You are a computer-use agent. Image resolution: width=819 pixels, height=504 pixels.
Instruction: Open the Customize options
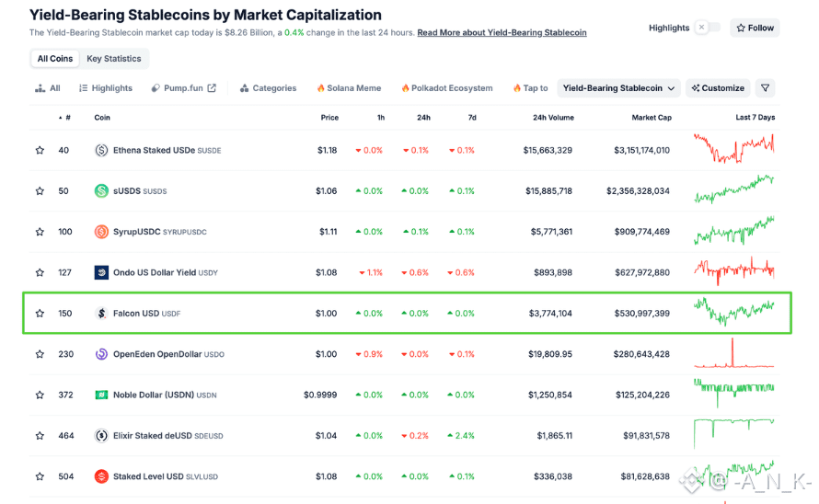click(x=718, y=88)
